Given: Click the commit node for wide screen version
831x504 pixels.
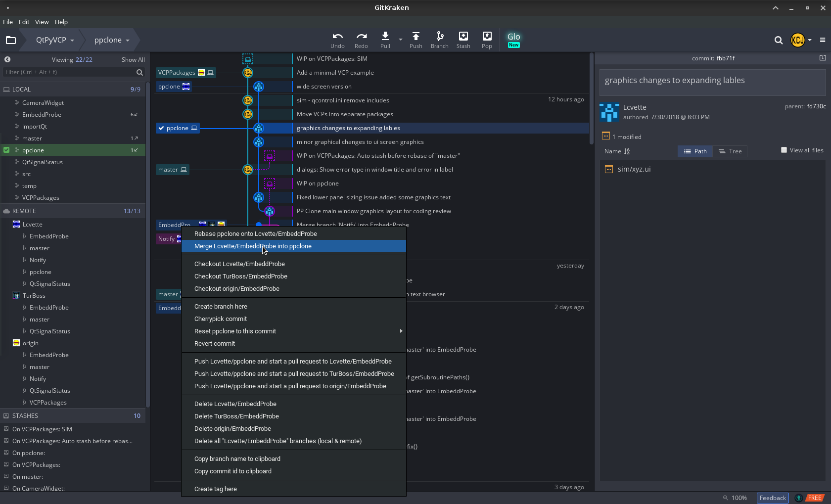Looking at the screenshot, I should 258,87.
